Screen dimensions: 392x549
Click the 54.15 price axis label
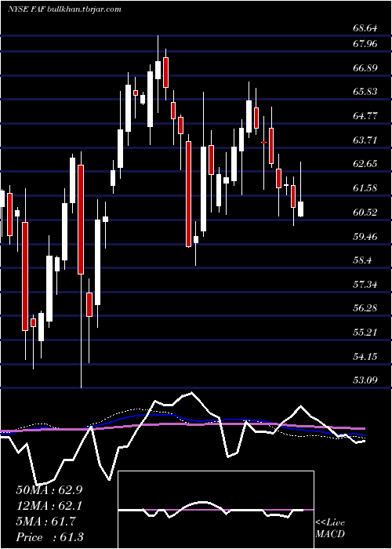coord(365,357)
